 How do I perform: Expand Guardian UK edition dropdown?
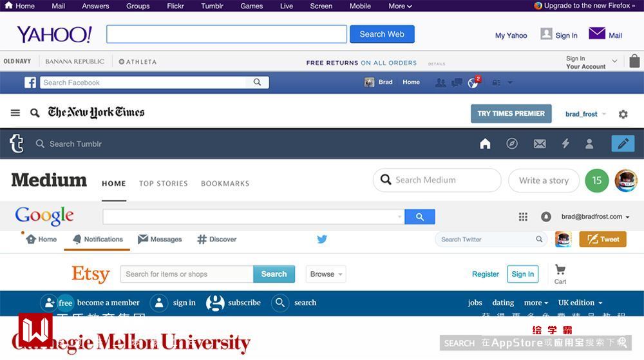pos(580,303)
